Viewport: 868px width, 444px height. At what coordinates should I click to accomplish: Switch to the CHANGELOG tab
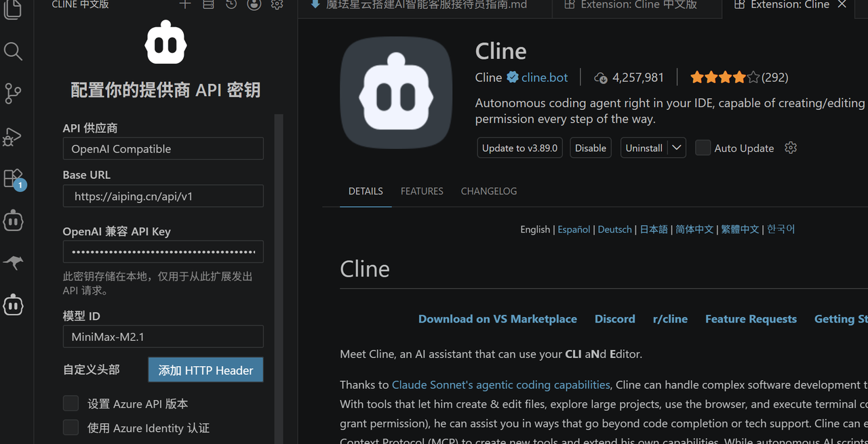(489, 191)
